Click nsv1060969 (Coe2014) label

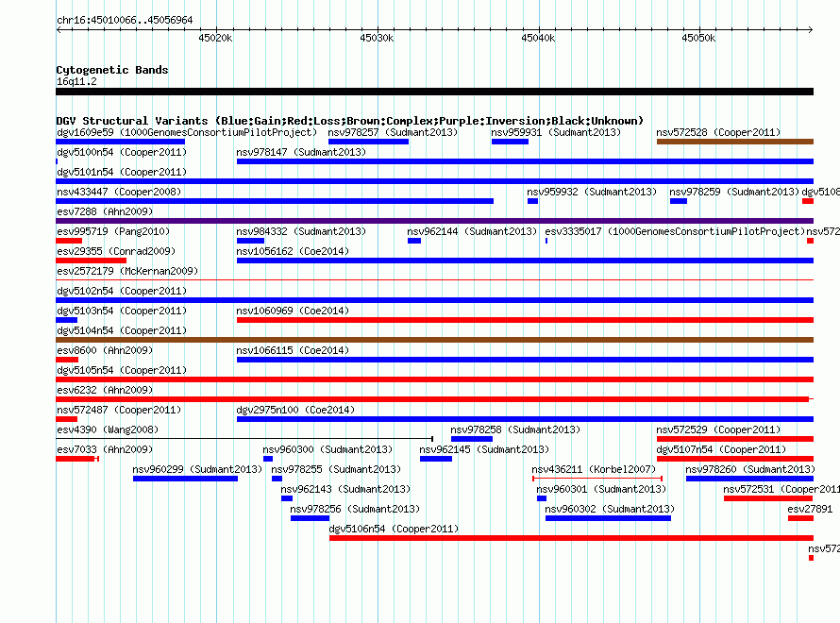293,311
